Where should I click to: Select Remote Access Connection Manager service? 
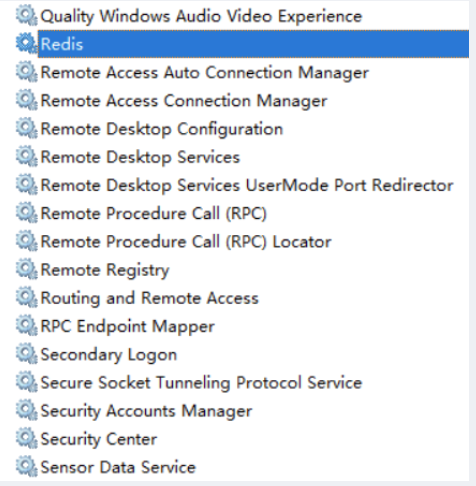(184, 101)
